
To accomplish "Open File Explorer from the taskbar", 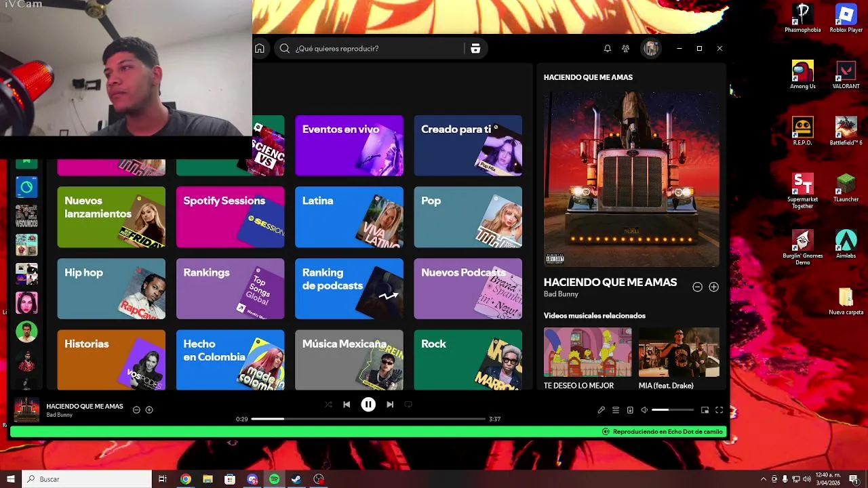I will click(x=208, y=479).
